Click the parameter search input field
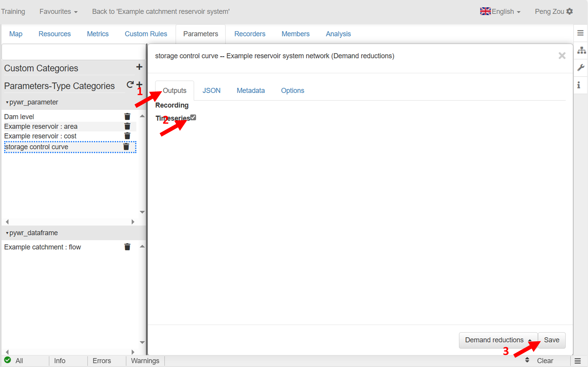The height and width of the screenshot is (367, 588). pyautogui.click(x=73, y=52)
